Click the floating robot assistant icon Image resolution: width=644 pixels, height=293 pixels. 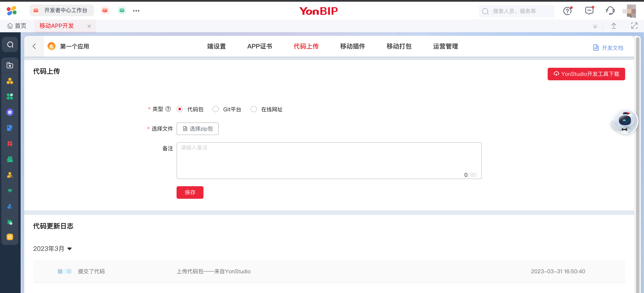click(625, 121)
